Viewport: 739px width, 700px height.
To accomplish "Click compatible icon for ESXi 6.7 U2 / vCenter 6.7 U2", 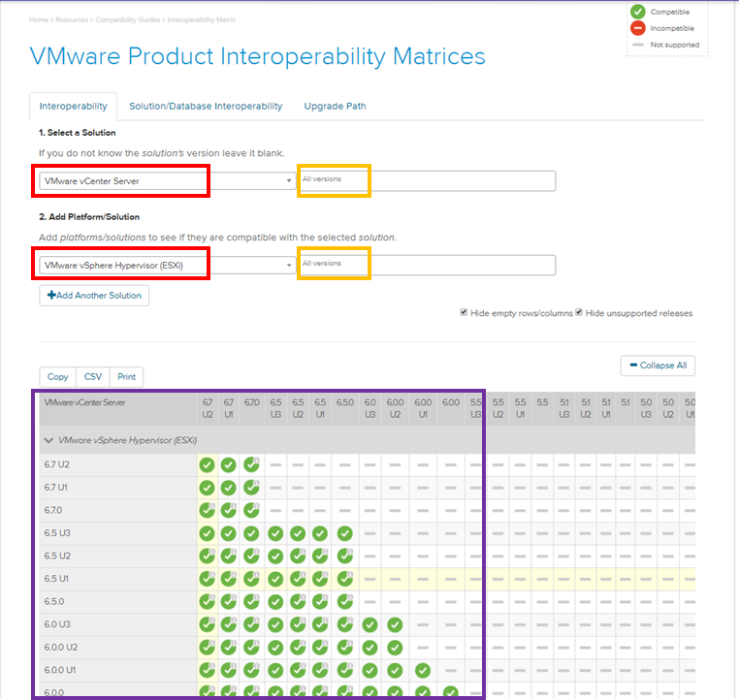I will [x=207, y=465].
